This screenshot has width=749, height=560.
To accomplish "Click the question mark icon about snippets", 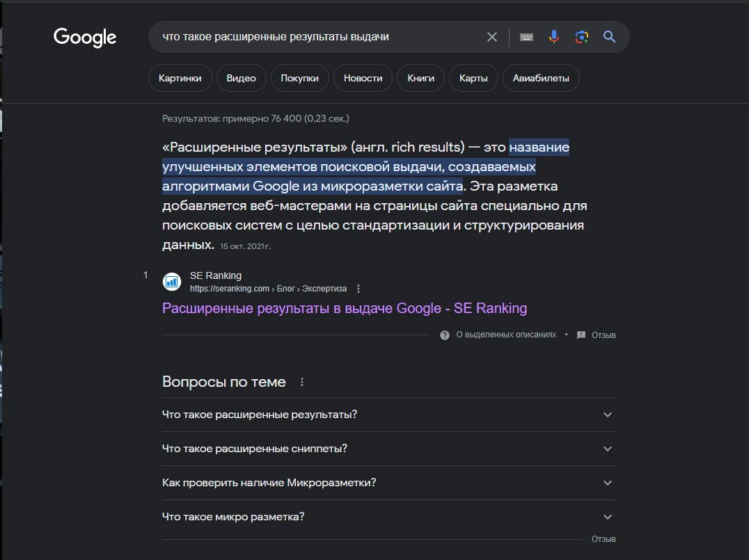I will point(444,335).
